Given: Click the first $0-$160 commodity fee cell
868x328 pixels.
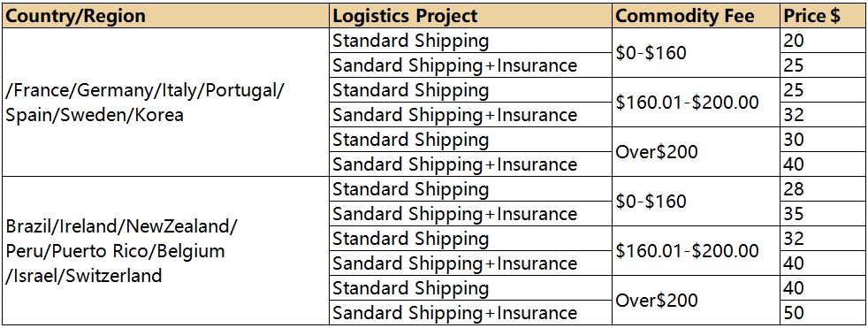Looking at the screenshot, I should (697, 53).
